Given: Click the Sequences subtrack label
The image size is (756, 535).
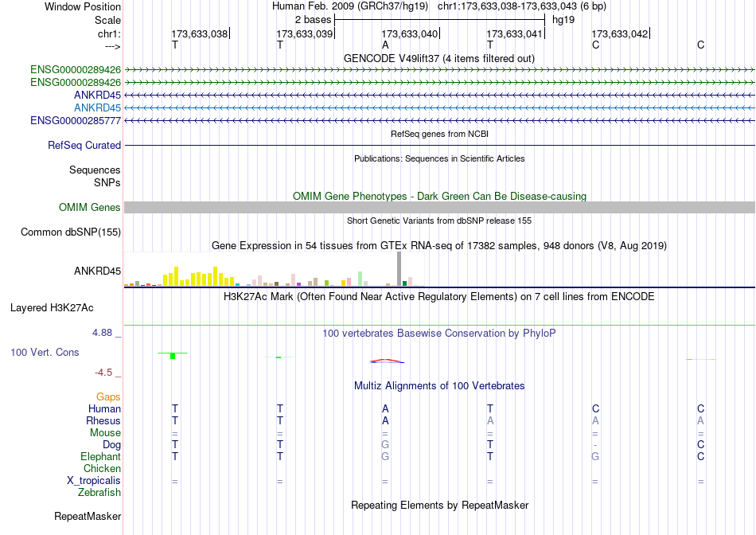Looking at the screenshot, I should (95, 170).
